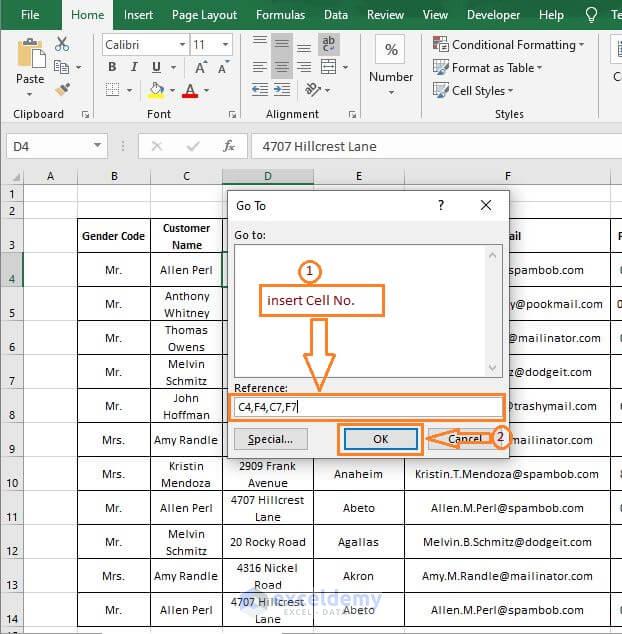
Task: Switch to the Formulas tab
Action: pyautogui.click(x=280, y=15)
